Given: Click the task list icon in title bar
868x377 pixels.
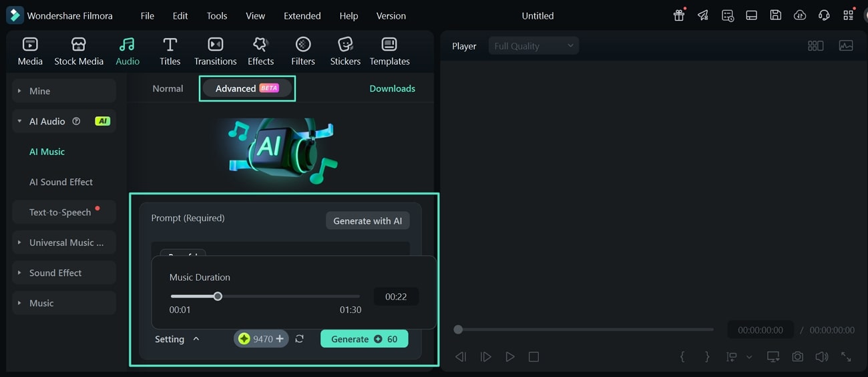Looking at the screenshot, I should [728, 15].
